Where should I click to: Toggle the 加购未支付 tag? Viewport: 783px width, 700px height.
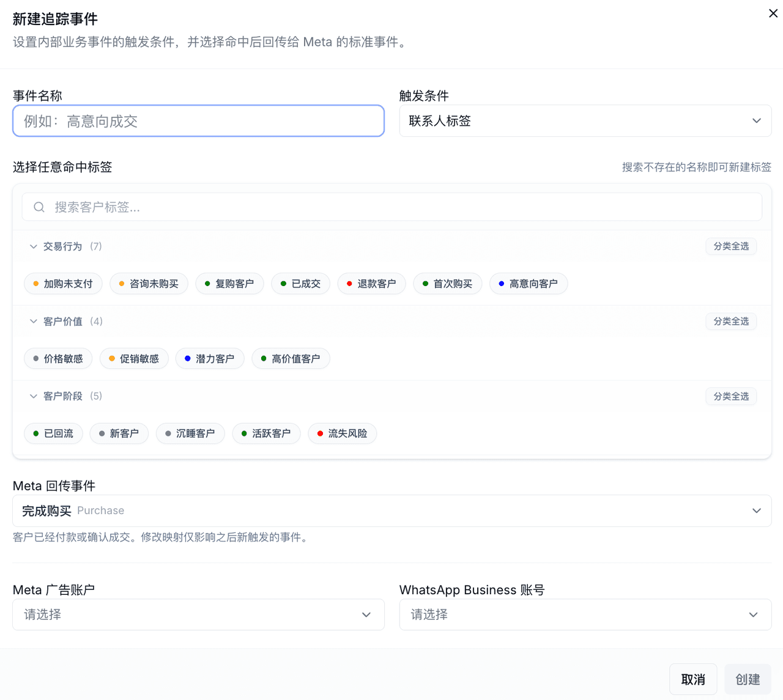[x=63, y=284]
